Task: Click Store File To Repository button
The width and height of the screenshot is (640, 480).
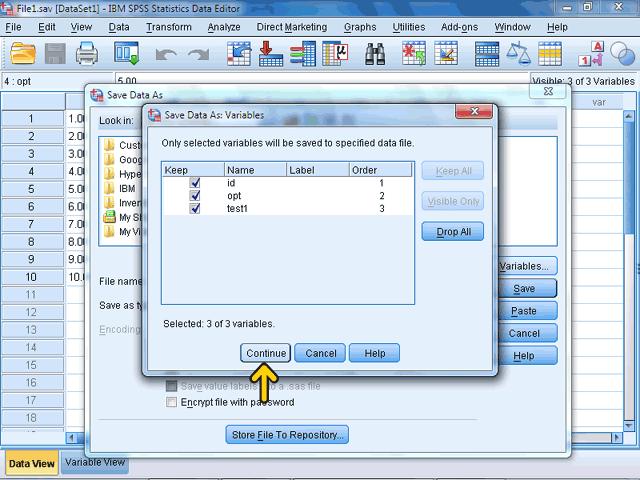Action: point(287,435)
